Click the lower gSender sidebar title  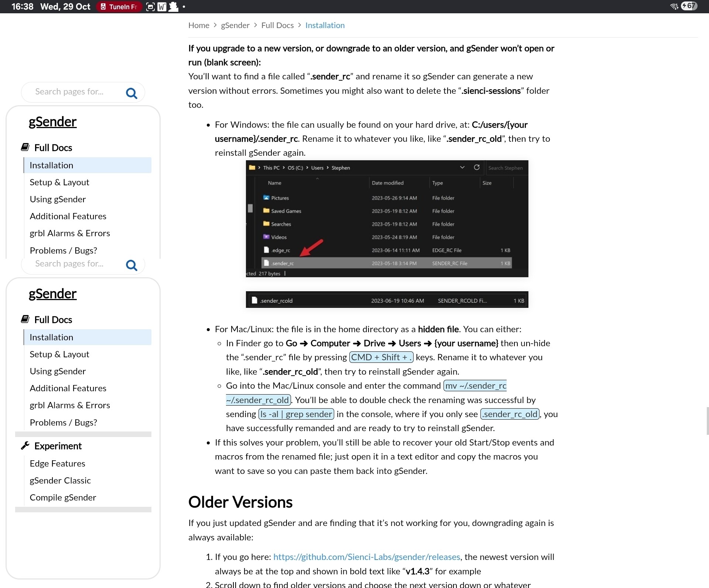(52, 293)
